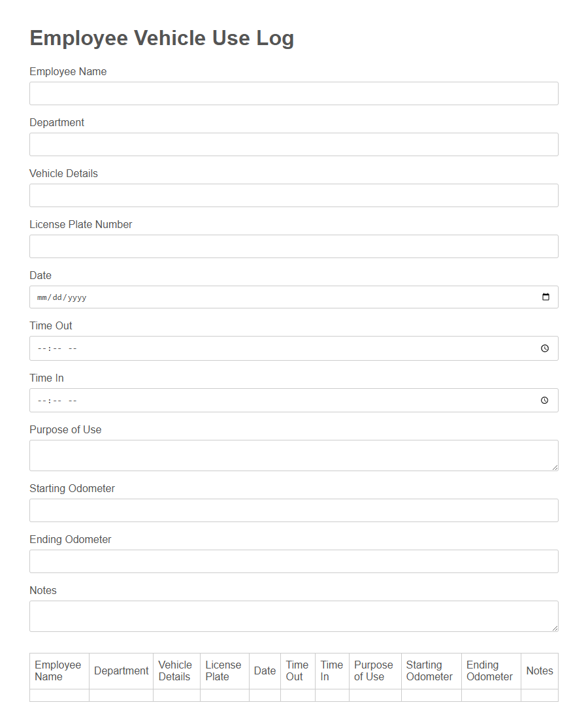The height and width of the screenshot is (728, 588).
Task: Click the resize handle of the Purpose of Use textarea
Action: tap(555, 468)
